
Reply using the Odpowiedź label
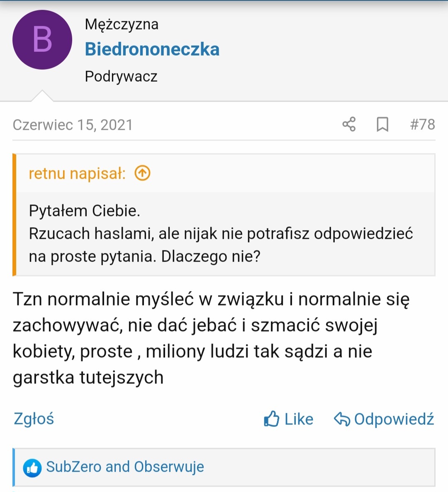(394, 419)
